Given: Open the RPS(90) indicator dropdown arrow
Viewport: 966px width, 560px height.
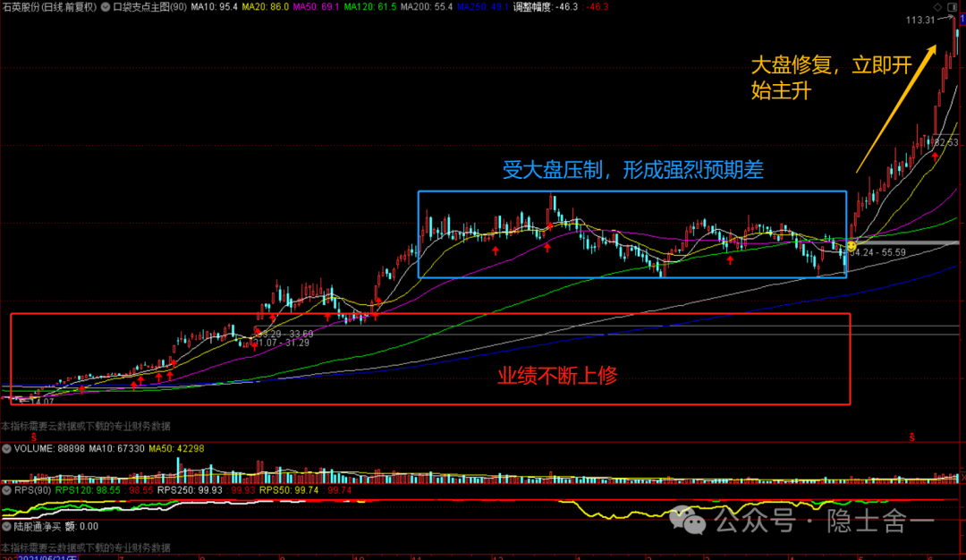Looking at the screenshot, I should 6,490.
